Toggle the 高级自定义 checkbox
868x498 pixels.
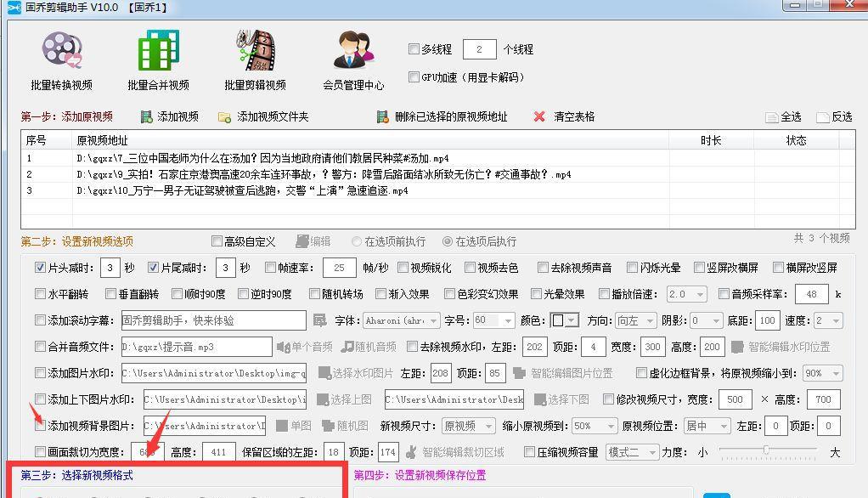[217, 241]
